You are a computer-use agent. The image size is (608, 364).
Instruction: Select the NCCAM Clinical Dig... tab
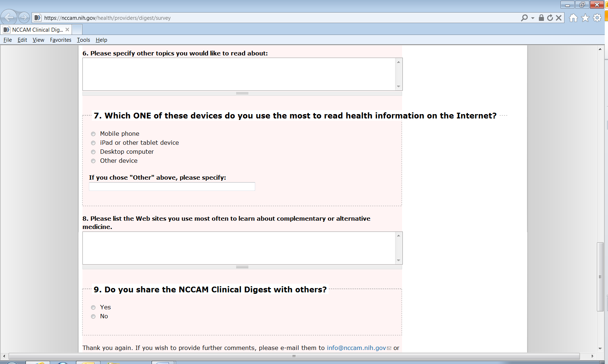click(36, 30)
